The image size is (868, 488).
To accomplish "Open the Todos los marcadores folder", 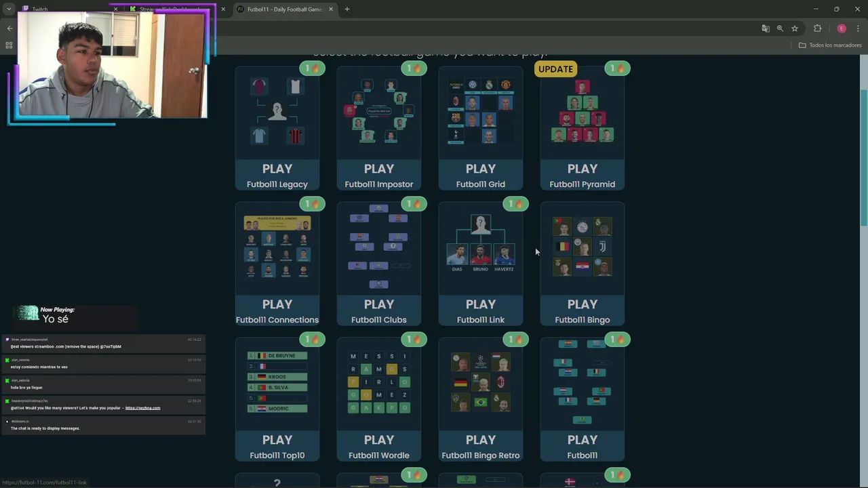I will click(830, 45).
